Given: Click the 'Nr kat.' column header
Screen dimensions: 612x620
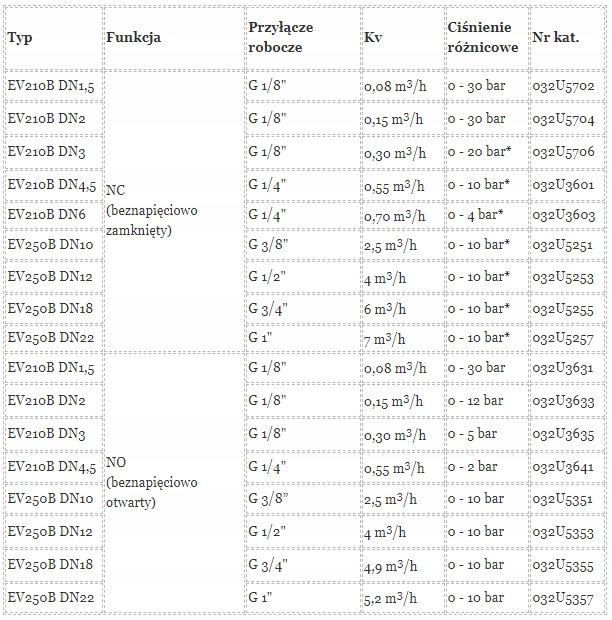Looking at the screenshot, I should [555, 37].
